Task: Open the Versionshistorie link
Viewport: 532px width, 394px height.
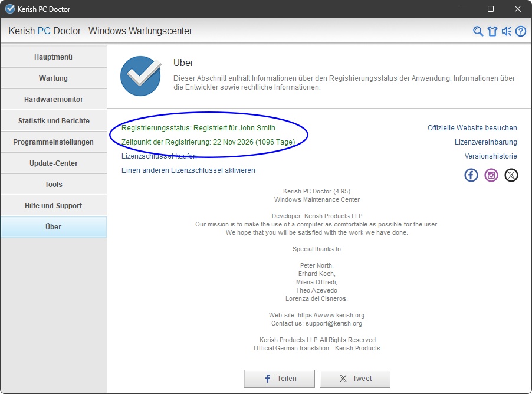Action: pos(491,156)
